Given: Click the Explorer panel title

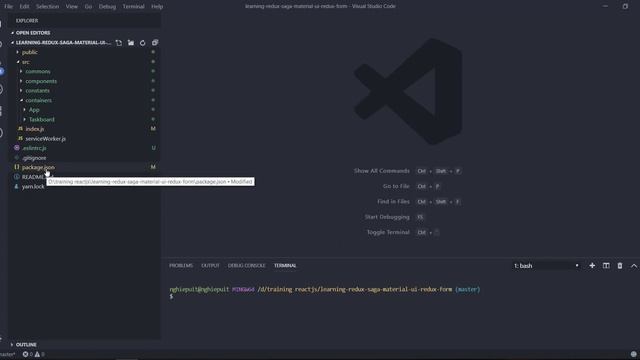Looking at the screenshot, I should click(x=27, y=20).
